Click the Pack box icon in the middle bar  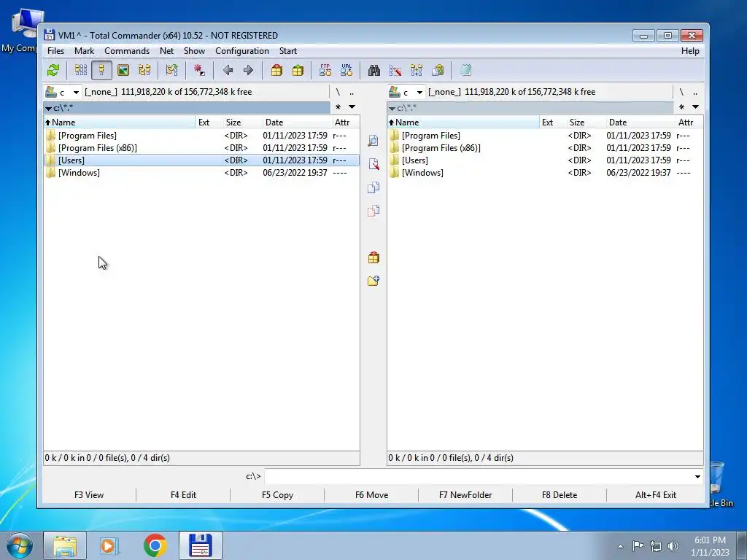click(x=373, y=257)
